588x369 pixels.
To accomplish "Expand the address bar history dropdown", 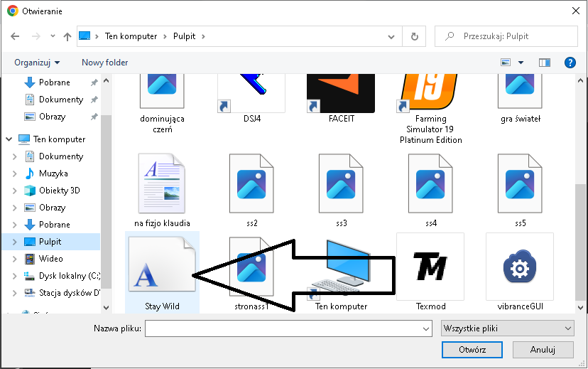I will click(391, 37).
